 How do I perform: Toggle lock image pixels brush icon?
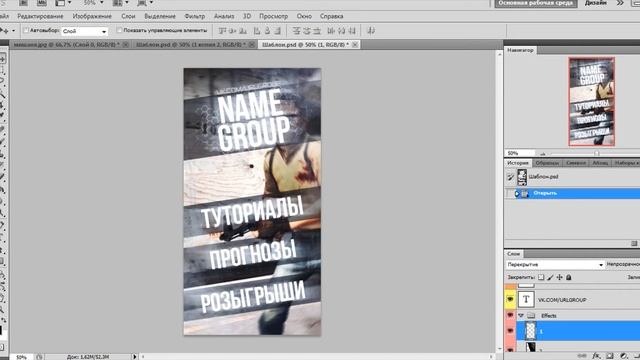click(550, 278)
